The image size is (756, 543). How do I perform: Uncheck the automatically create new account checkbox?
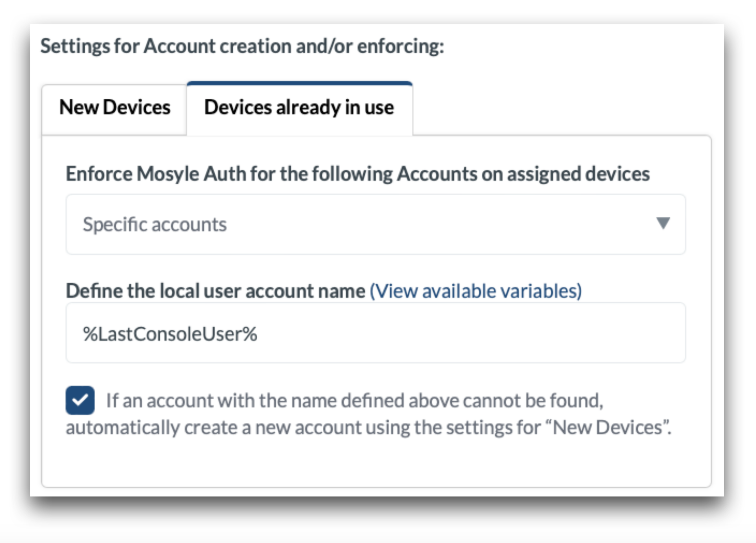80,400
